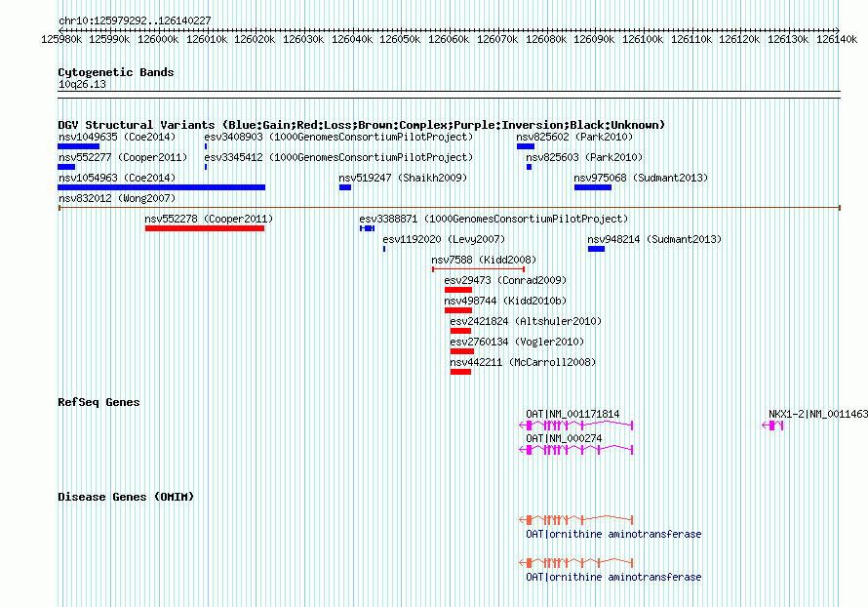Viewport: 868px width, 607px height.
Task: Select the Disease Genes (OMIM) track title
Action: (x=126, y=497)
